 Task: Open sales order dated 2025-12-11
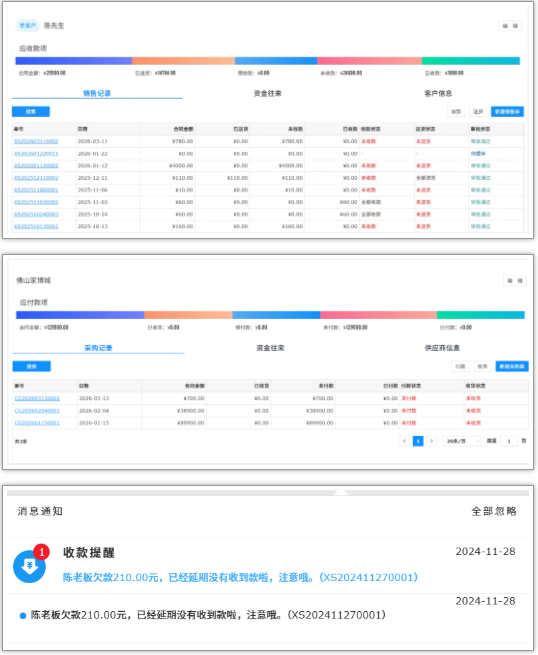coord(36,178)
